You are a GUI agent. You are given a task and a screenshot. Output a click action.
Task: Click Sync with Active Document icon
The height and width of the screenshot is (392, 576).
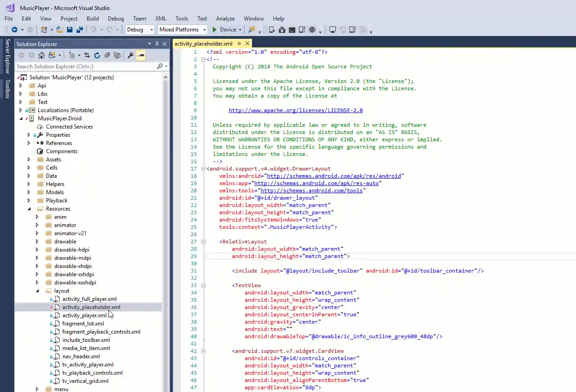point(87,55)
